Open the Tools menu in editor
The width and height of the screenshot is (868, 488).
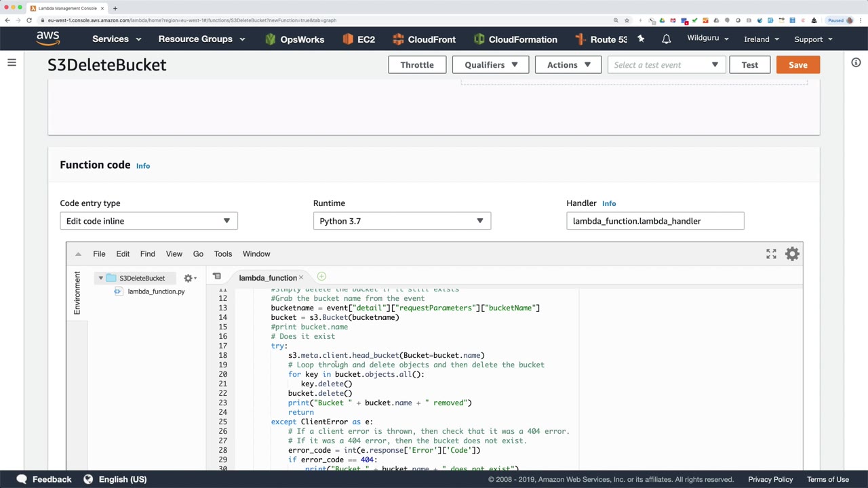(x=222, y=253)
